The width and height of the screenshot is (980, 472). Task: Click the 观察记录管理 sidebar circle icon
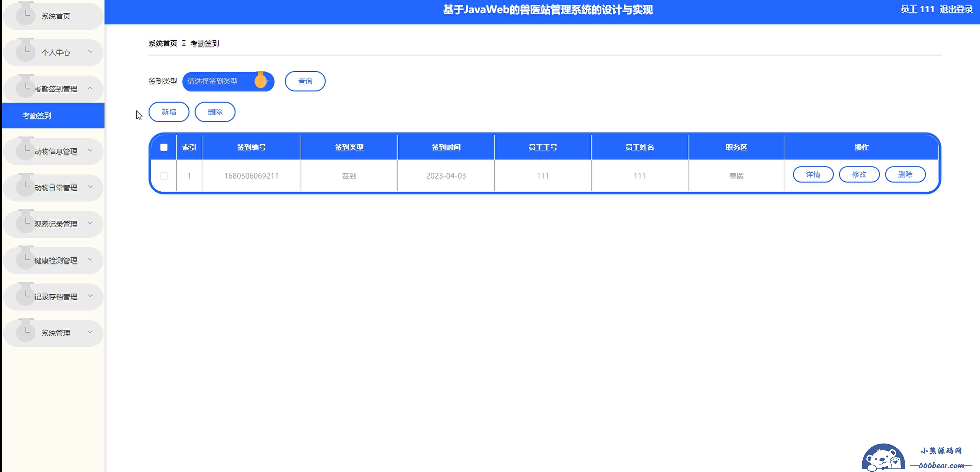click(x=25, y=223)
